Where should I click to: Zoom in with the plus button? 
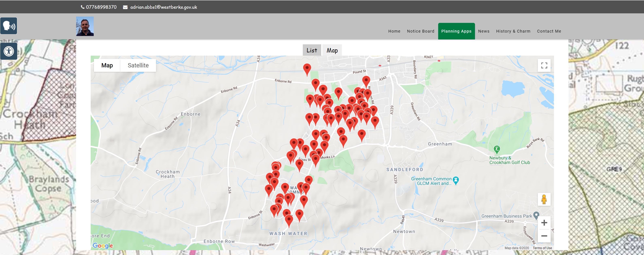tap(544, 222)
